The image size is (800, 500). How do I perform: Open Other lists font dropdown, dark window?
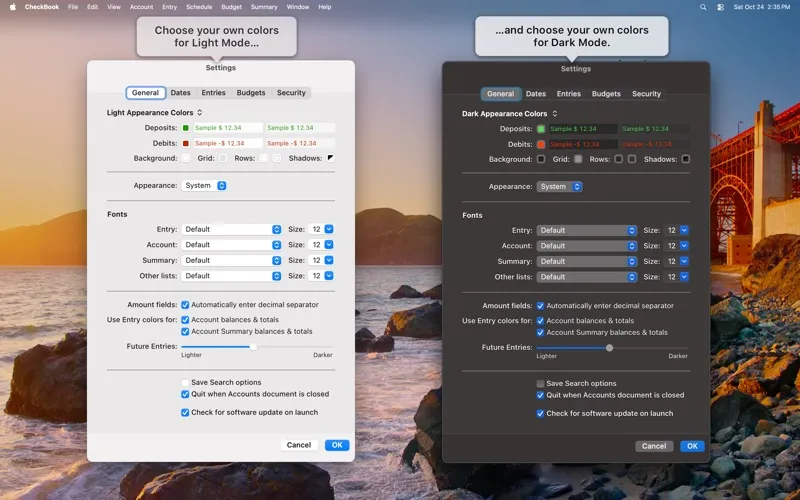click(x=586, y=277)
